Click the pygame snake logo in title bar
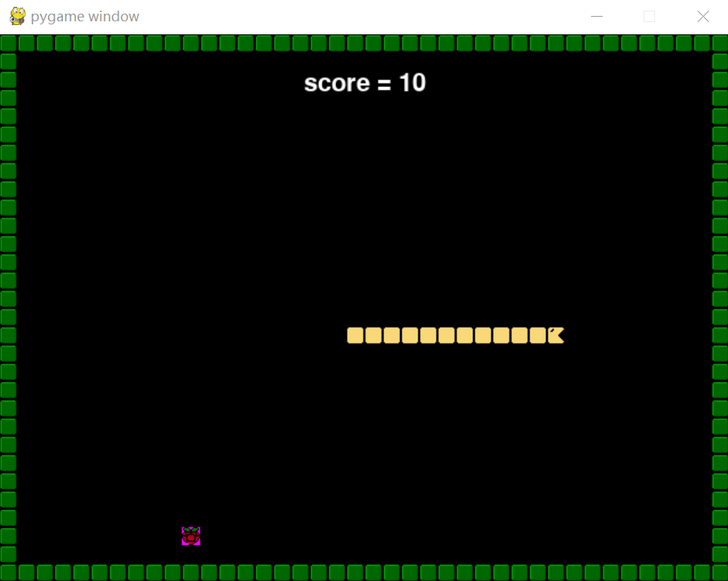 [17, 17]
